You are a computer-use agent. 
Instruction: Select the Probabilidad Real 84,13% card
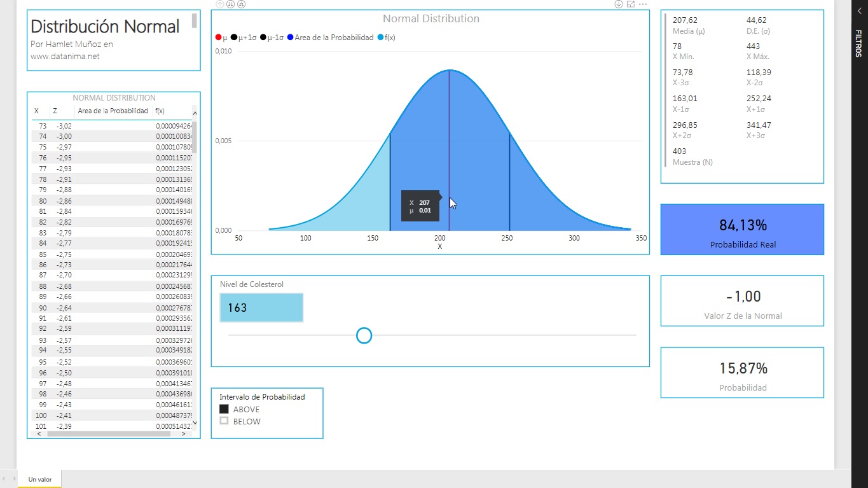click(742, 230)
